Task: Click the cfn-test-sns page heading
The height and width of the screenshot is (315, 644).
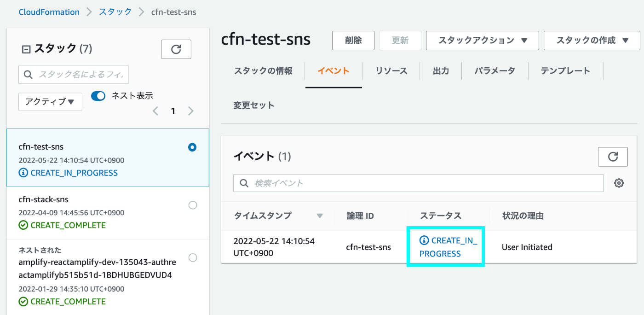Action: coord(266,40)
